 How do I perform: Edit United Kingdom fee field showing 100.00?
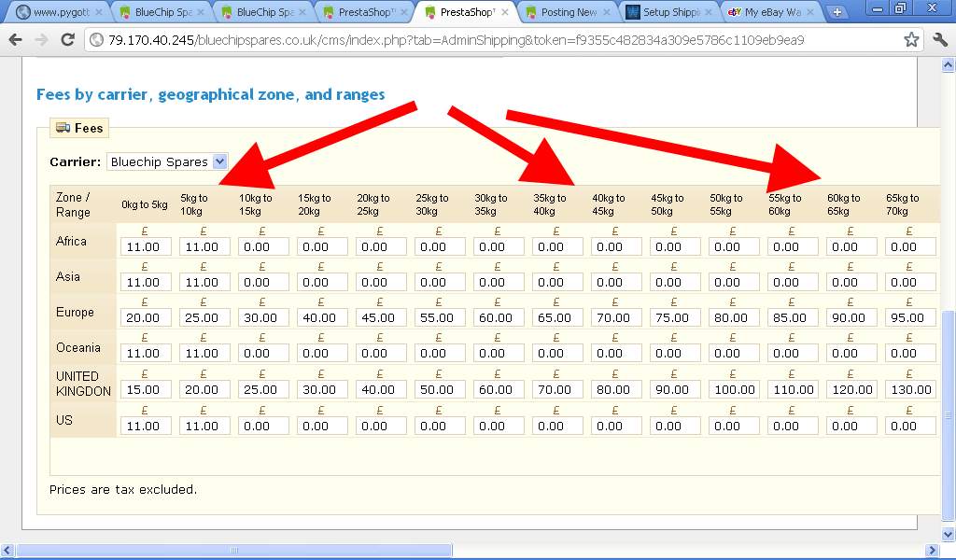[x=734, y=389]
